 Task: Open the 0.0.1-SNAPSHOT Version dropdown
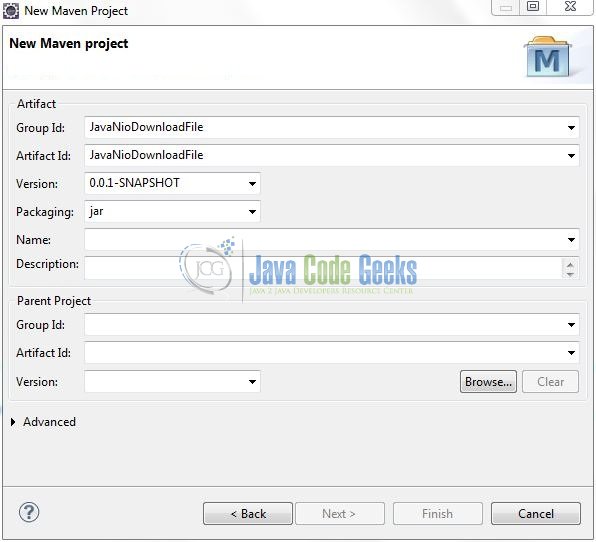pyautogui.click(x=252, y=184)
